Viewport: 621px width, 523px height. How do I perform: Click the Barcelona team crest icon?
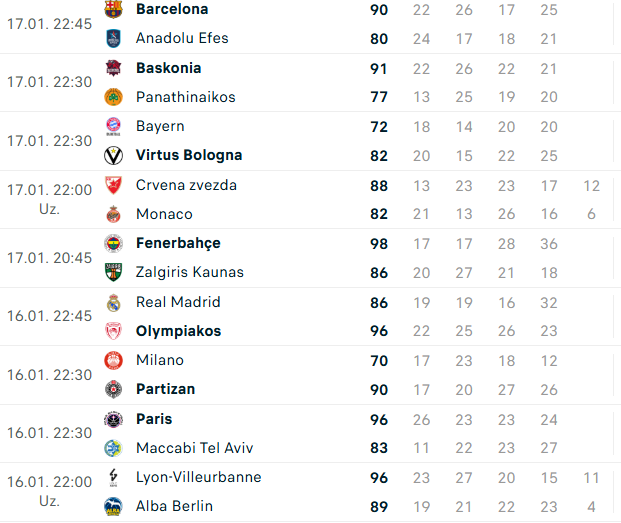pyautogui.click(x=113, y=9)
